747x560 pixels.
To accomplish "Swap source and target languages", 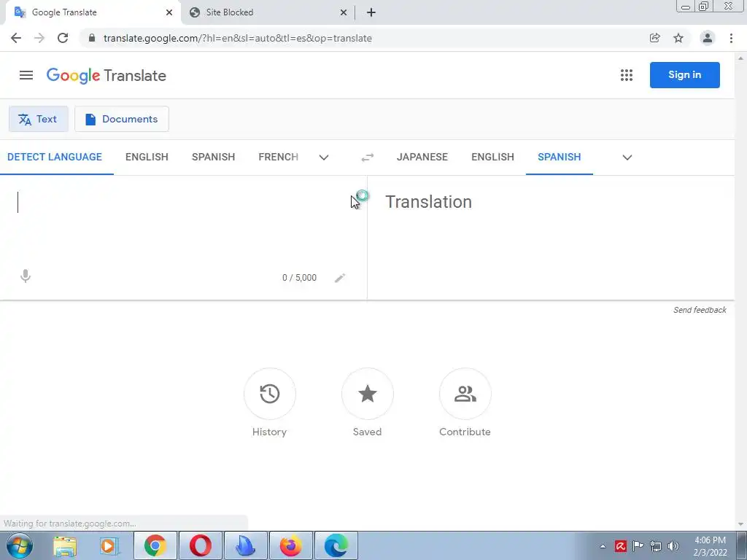I will (x=368, y=157).
